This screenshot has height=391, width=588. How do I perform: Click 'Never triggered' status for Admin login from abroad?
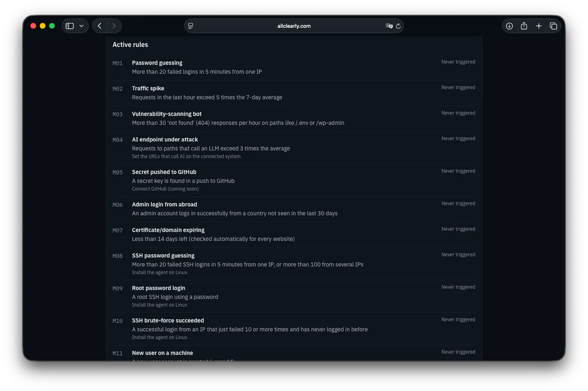458,204
